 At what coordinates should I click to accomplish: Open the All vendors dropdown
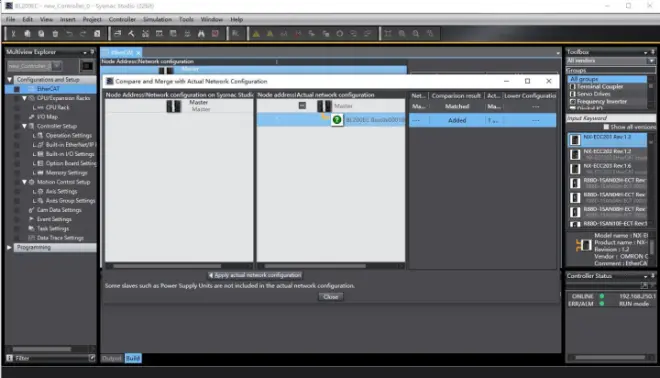pyautogui.click(x=651, y=61)
